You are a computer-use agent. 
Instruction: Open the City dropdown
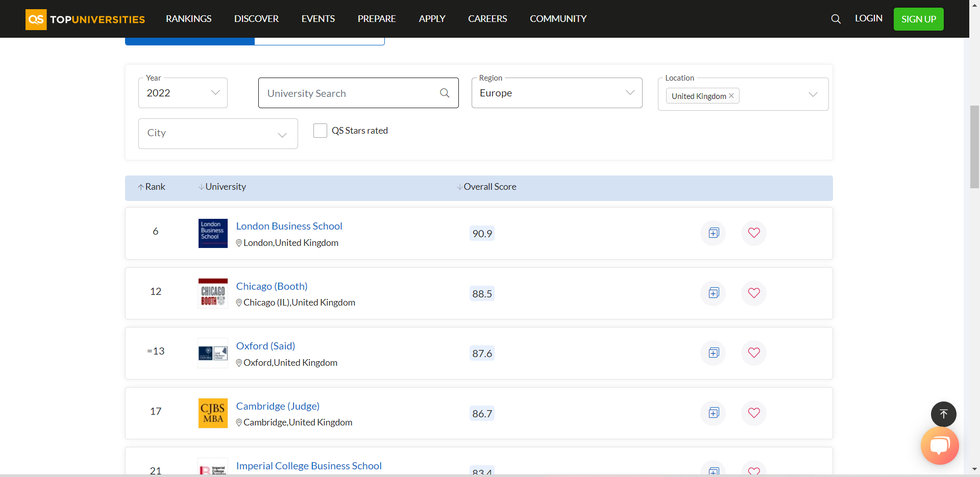click(x=218, y=134)
